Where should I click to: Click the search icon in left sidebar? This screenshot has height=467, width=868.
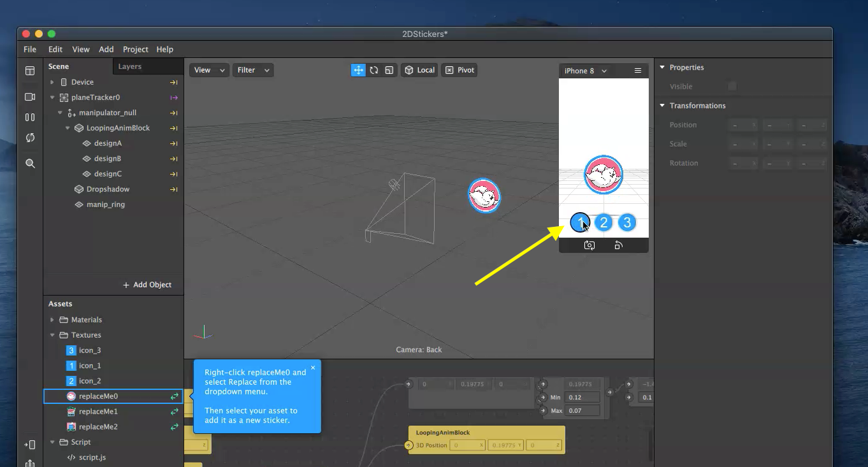[x=29, y=164]
